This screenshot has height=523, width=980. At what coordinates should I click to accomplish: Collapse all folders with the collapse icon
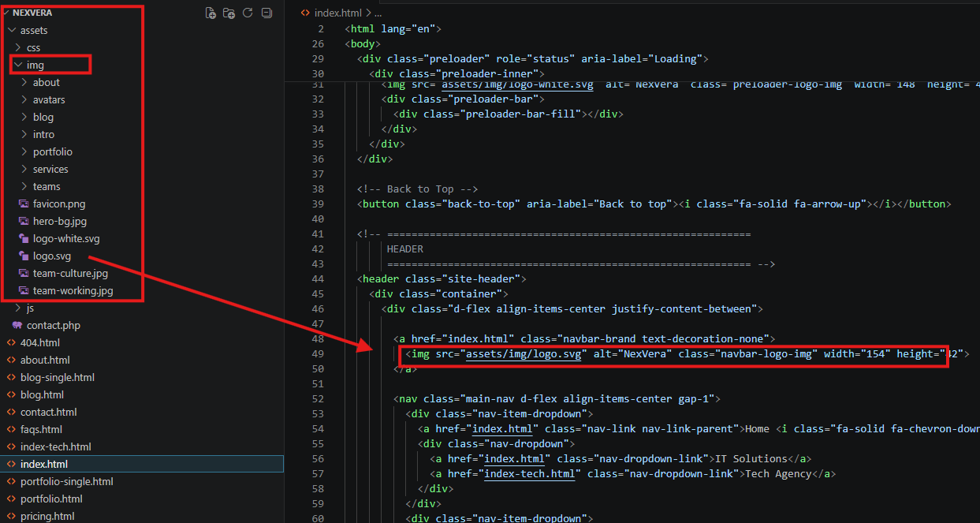[x=266, y=13]
